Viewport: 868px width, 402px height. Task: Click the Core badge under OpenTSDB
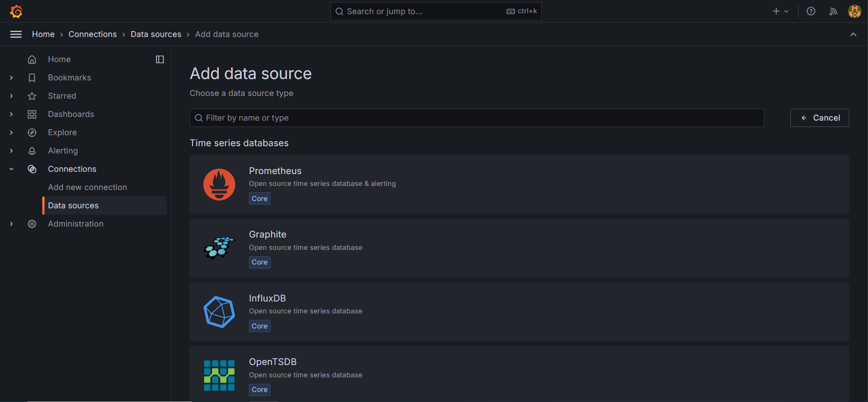tap(259, 390)
